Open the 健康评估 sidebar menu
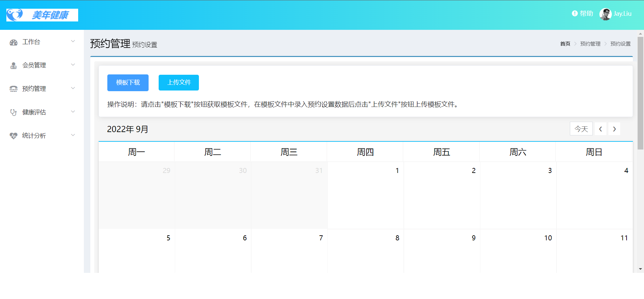This screenshot has height=299, width=644. 34,112
